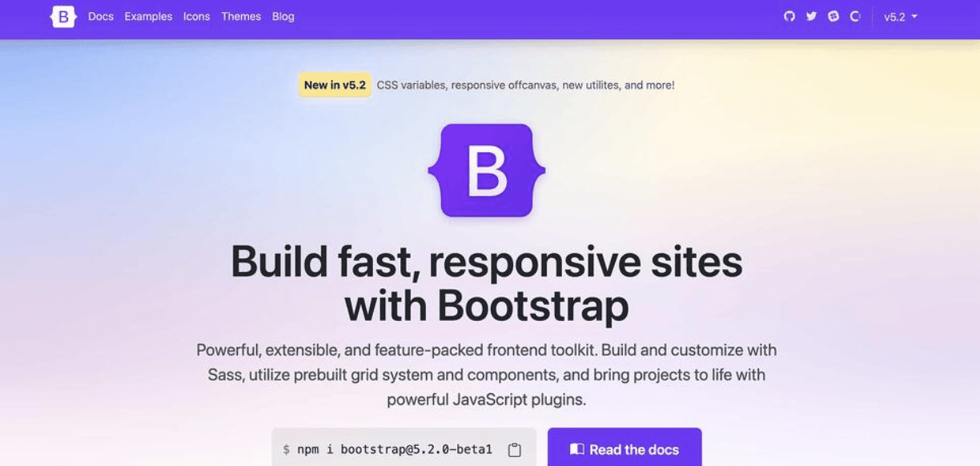Open the CSS variables announcement link
This screenshot has height=466, width=980.
pyautogui.click(x=525, y=85)
